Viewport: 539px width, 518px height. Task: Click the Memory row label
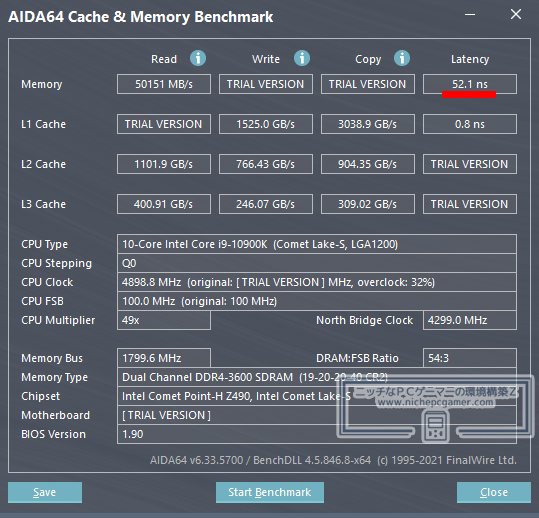coord(42,84)
